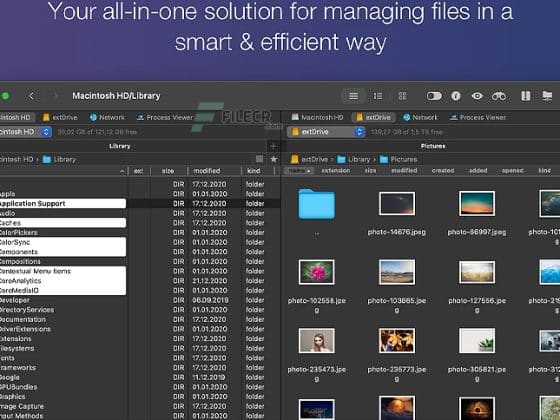Select the photo-102558.jpeg flower thumbnail
This screenshot has height=420, width=560.
tap(316, 272)
